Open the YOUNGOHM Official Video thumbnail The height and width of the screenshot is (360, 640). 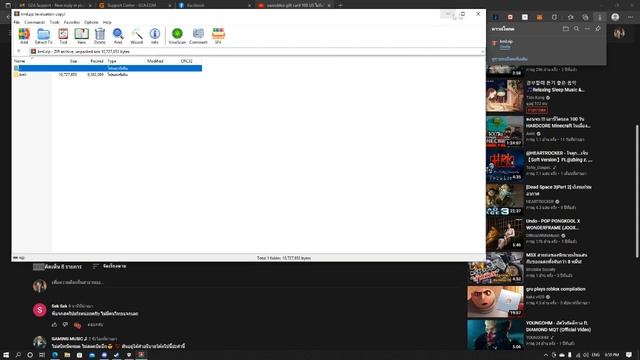click(496, 335)
